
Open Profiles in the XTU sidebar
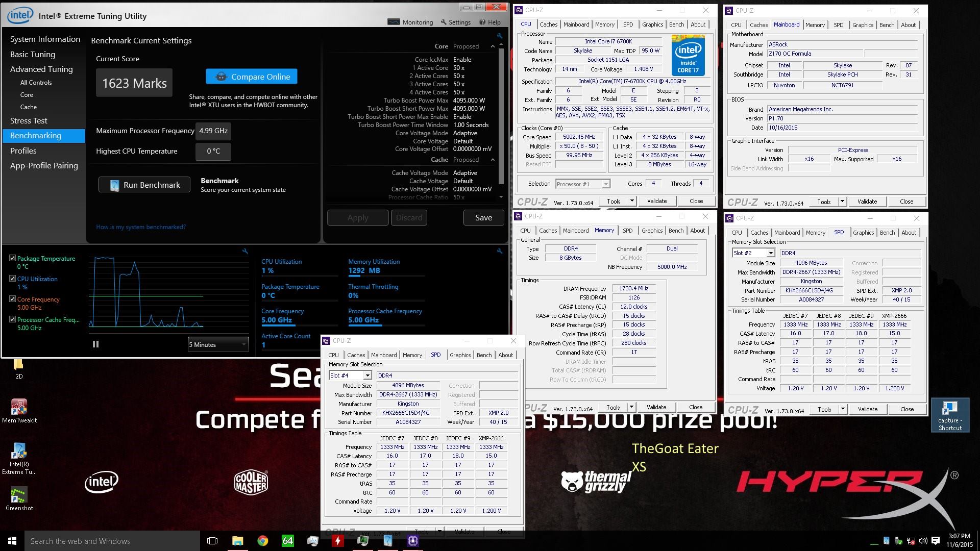23,151
